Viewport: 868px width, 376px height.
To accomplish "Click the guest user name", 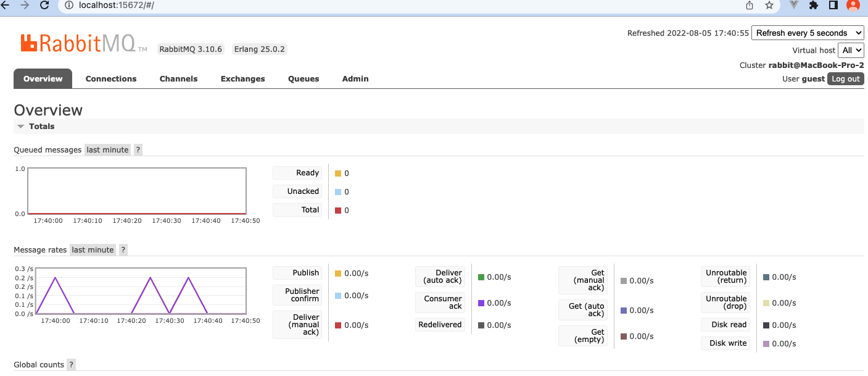I will coord(813,79).
